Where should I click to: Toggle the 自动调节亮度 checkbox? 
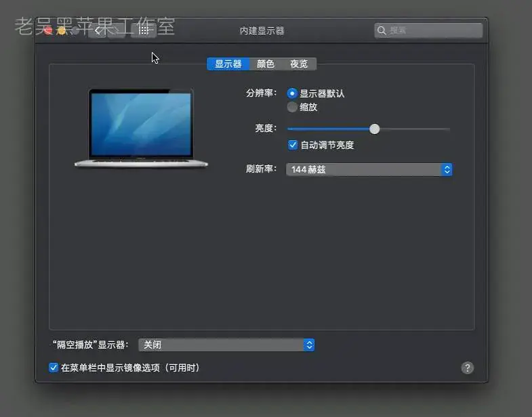point(293,145)
